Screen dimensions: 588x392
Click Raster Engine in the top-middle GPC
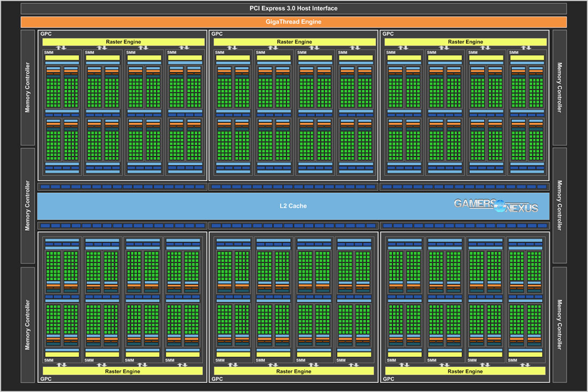click(295, 42)
